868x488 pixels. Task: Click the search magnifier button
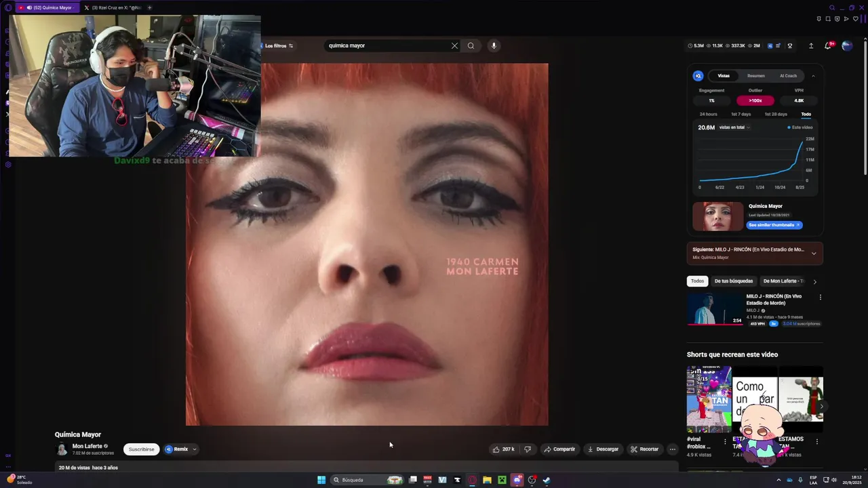pos(471,45)
